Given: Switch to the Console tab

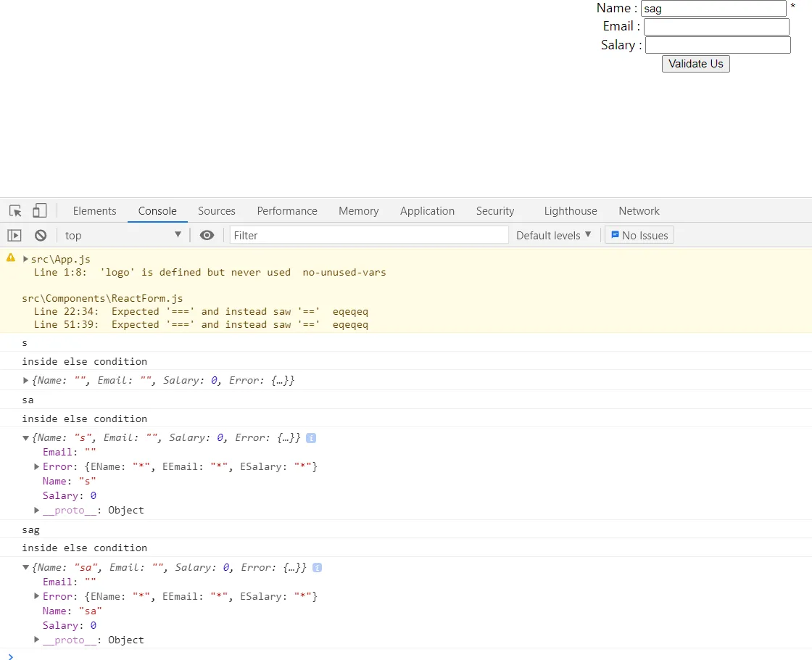Looking at the screenshot, I should click(157, 211).
